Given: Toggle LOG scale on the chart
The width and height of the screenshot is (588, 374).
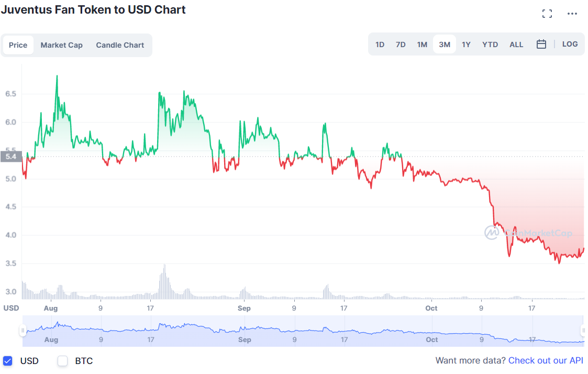Looking at the screenshot, I should pyautogui.click(x=570, y=45).
